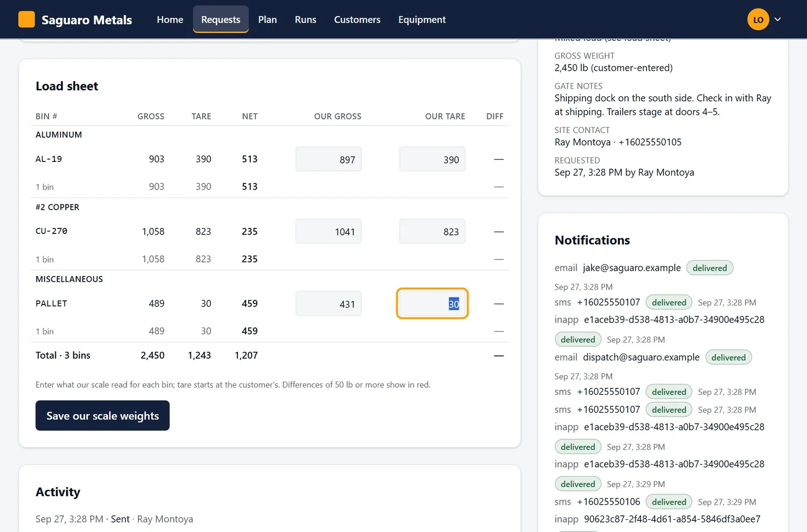The width and height of the screenshot is (807, 532).
Task: Open the Customers tab
Action: click(357, 20)
